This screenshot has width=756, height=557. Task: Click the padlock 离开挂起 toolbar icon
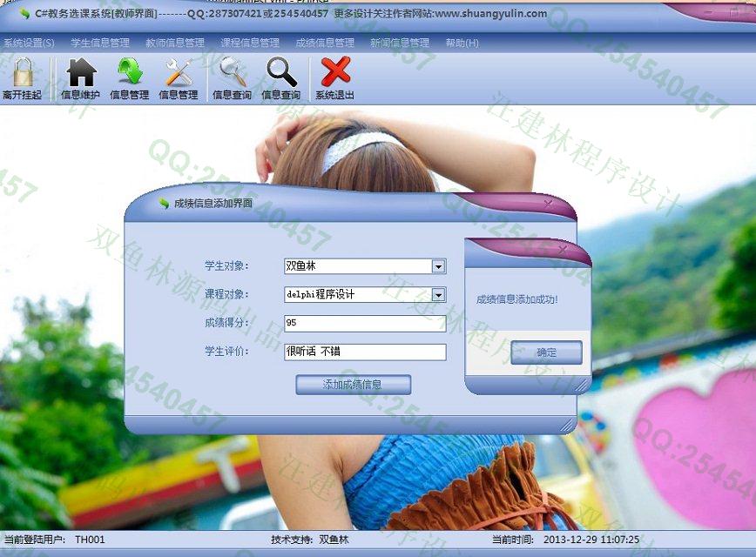[22, 77]
